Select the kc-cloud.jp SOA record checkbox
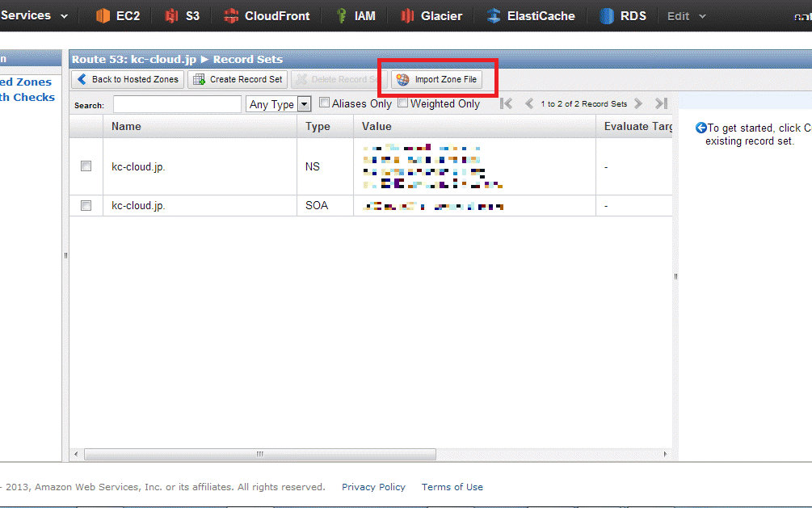The image size is (812, 508). tap(86, 206)
